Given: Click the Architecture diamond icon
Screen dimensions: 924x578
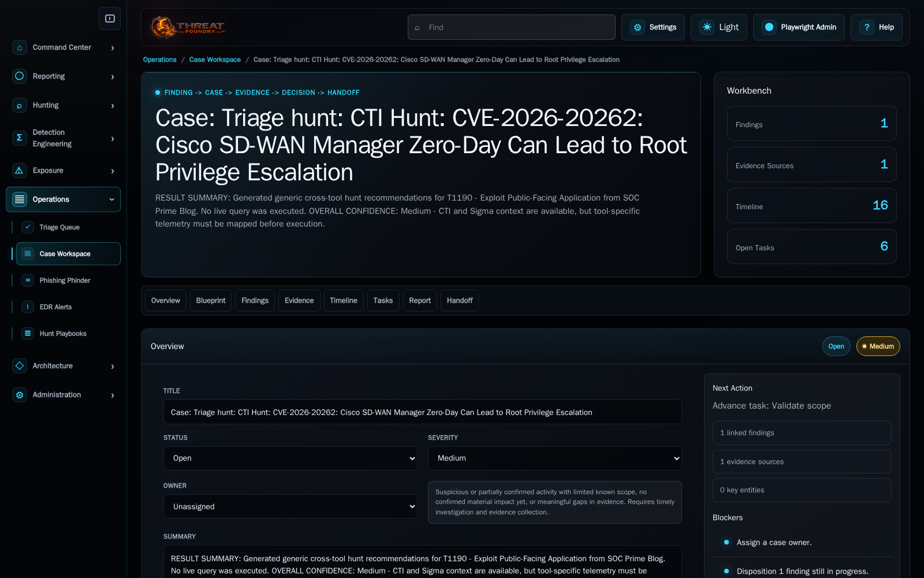Looking at the screenshot, I should click(20, 366).
